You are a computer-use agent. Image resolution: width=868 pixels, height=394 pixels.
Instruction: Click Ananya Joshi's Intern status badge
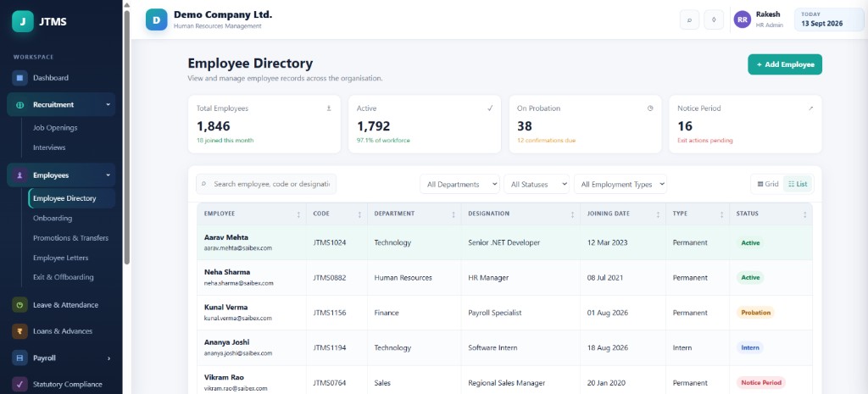(x=750, y=347)
